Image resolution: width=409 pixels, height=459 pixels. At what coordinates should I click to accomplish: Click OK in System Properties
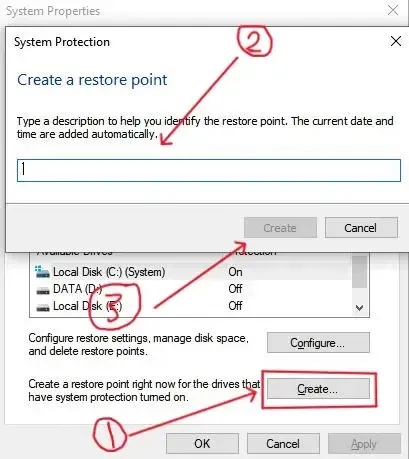(202, 444)
